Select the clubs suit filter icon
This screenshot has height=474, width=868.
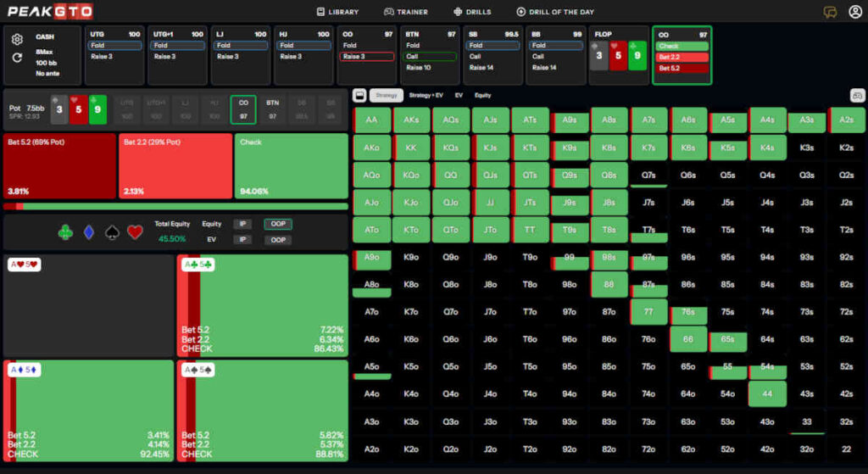(65, 232)
